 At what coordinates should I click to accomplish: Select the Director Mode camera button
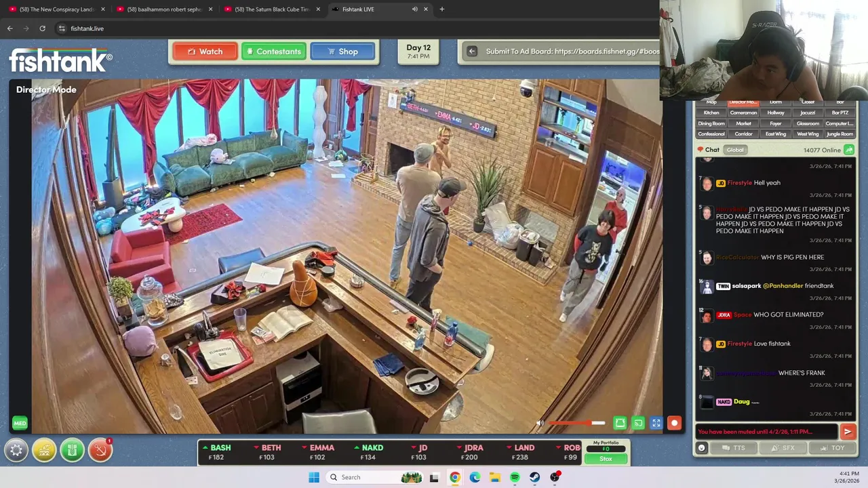click(x=743, y=102)
